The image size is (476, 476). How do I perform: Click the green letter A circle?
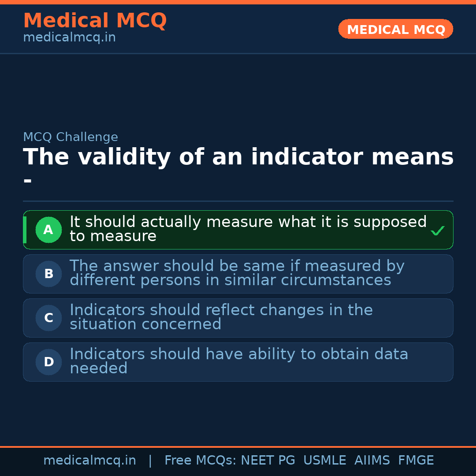(x=48, y=230)
